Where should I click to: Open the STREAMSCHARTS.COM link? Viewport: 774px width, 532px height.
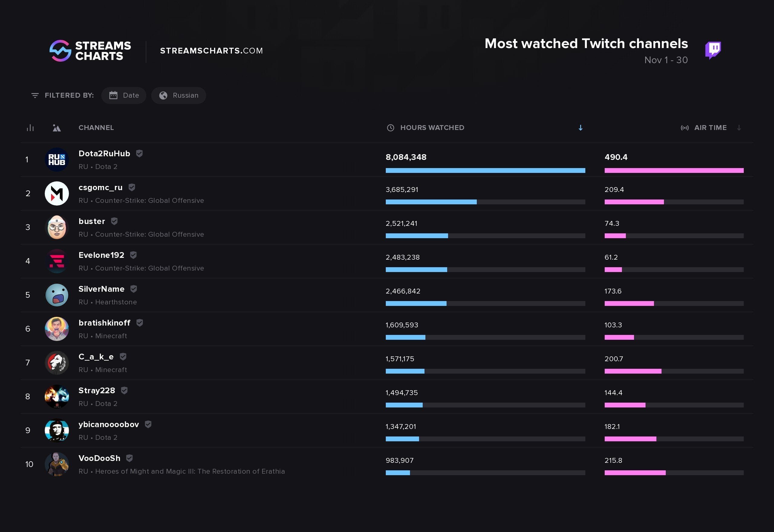pyautogui.click(x=211, y=51)
